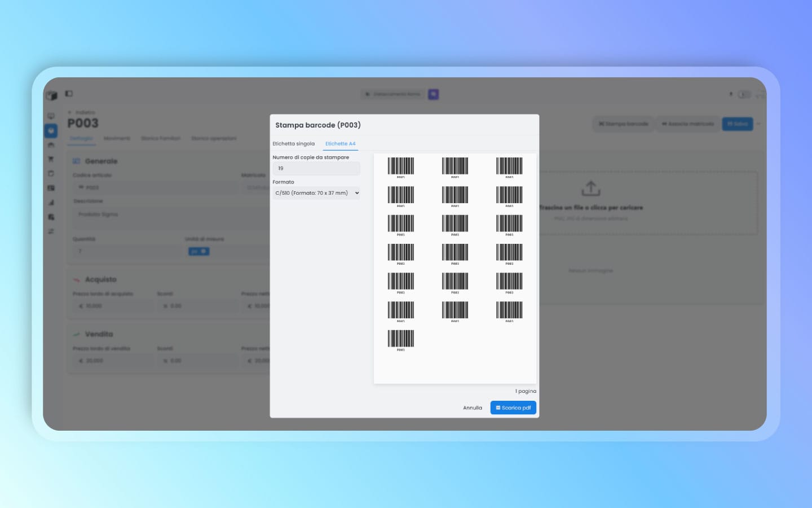Open the Formato dropdown

pos(316,193)
